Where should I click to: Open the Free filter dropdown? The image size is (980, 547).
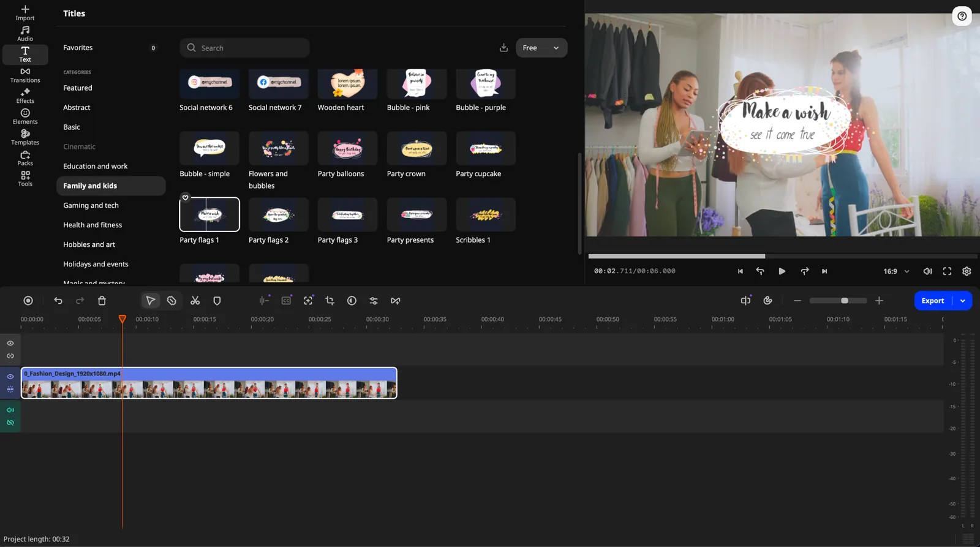click(541, 48)
